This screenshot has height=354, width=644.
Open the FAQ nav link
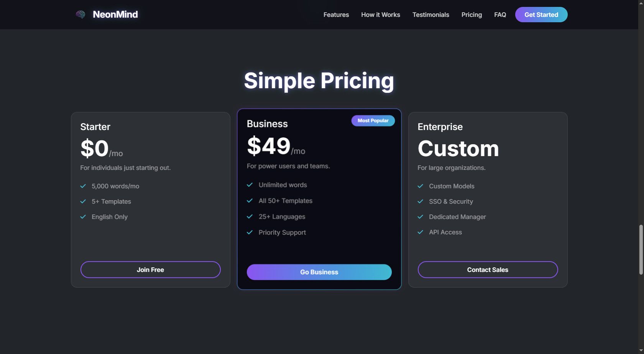(x=500, y=15)
